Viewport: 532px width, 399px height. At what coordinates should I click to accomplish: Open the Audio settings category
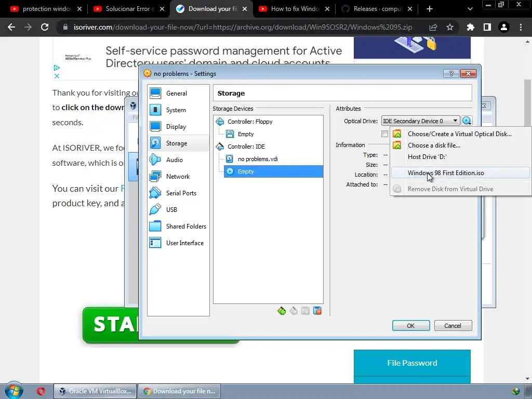(178, 160)
